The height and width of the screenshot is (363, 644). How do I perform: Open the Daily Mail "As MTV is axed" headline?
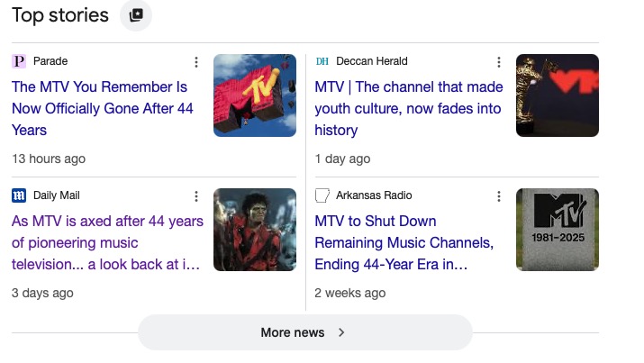point(107,242)
